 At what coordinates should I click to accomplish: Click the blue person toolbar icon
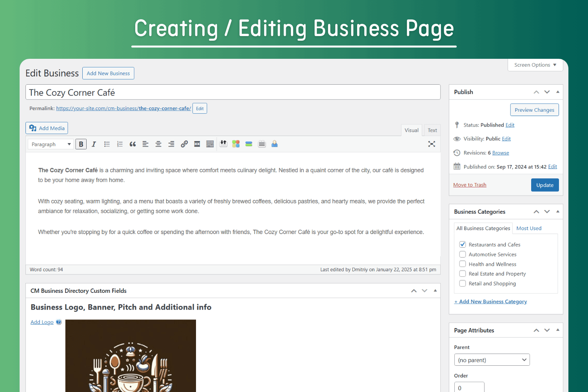click(274, 144)
